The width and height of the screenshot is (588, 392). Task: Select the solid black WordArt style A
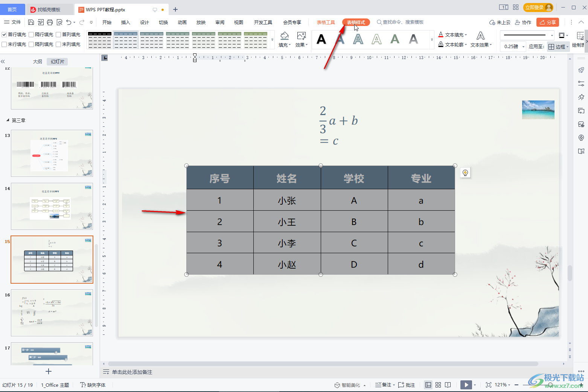click(321, 39)
